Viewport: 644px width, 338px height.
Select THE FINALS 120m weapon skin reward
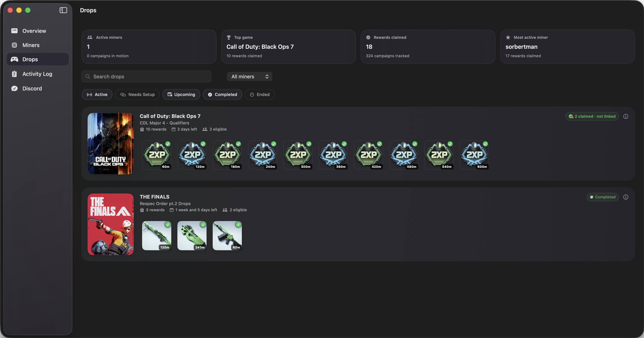point(157,236)
